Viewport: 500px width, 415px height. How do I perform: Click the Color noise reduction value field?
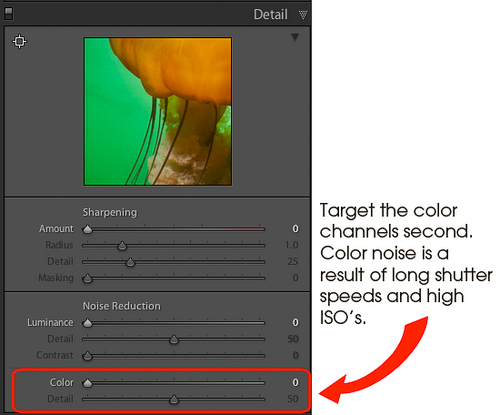pos(295,382)
